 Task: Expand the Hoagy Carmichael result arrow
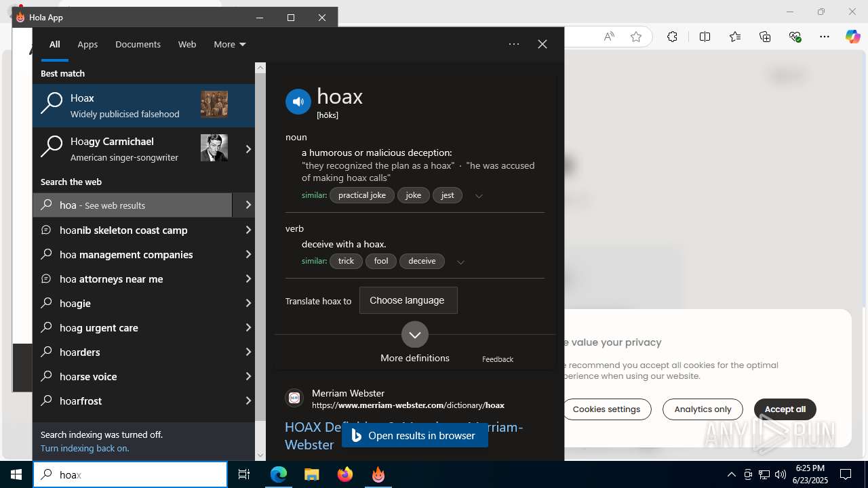[248, 149]
